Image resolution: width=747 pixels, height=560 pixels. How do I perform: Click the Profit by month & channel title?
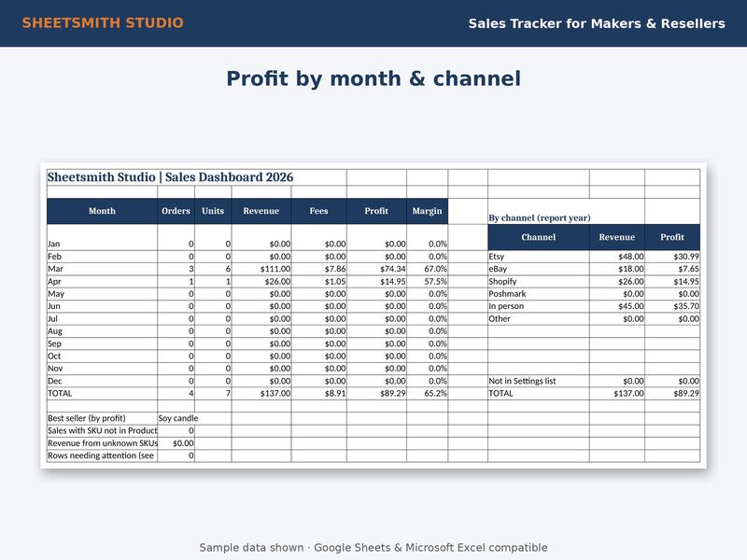(373, 78)
